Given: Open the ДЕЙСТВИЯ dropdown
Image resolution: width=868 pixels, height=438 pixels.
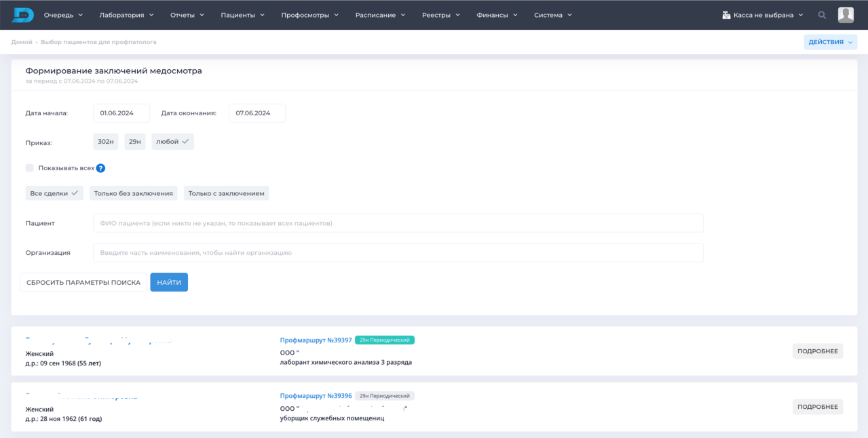Looking at the screenshot, I should click(x=831, y=42).
